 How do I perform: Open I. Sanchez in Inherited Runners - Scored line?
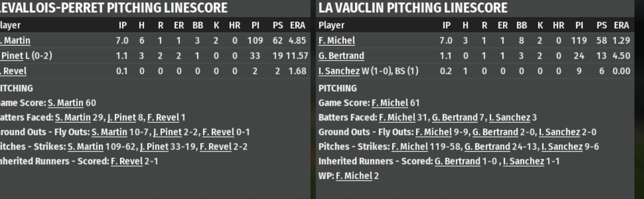coord(523,161)
